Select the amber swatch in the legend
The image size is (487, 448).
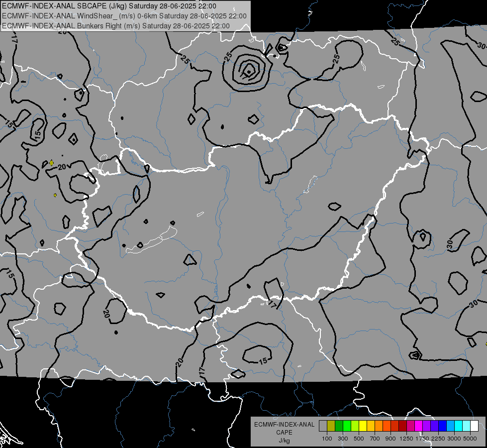(x=371, y=426)
